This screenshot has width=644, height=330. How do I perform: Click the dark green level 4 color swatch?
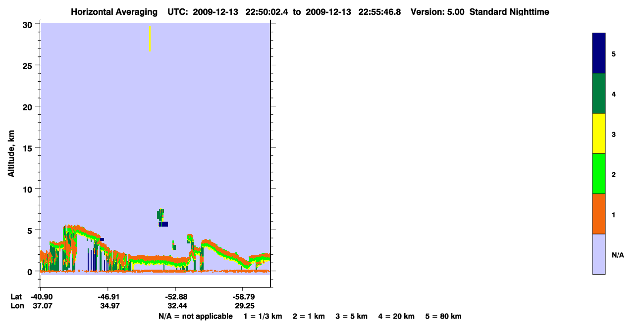599,94
